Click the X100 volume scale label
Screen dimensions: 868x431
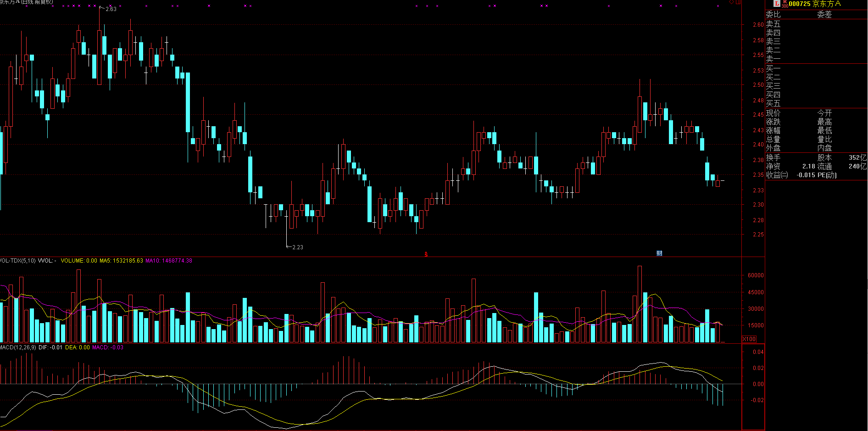[x=749, y=339]
